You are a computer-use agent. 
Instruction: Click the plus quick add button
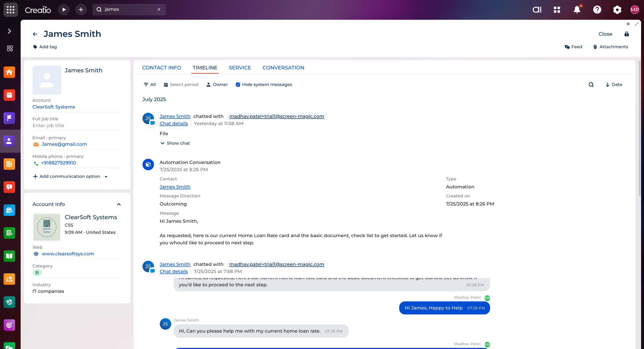click(x=81, y=9)
